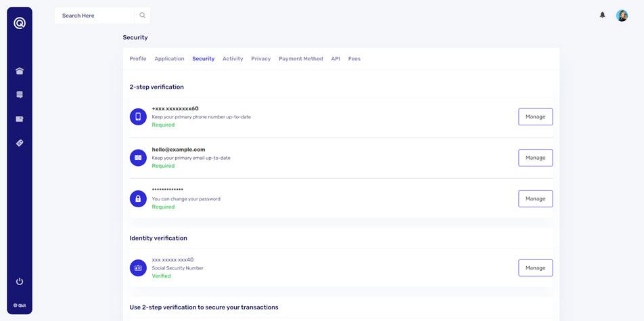Click the Qkit logo in sidebar
644x321 pixels.
[20, 24]
